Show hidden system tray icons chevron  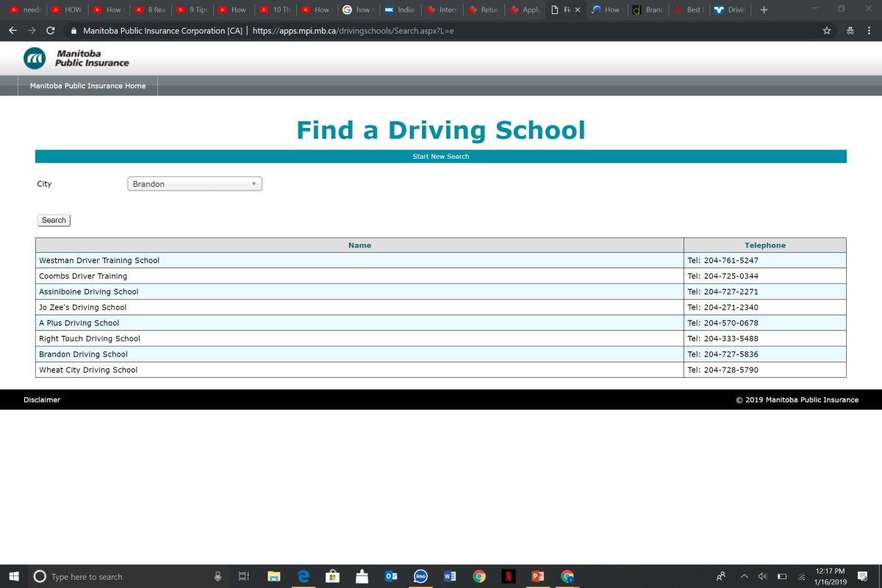coord(744,576)
